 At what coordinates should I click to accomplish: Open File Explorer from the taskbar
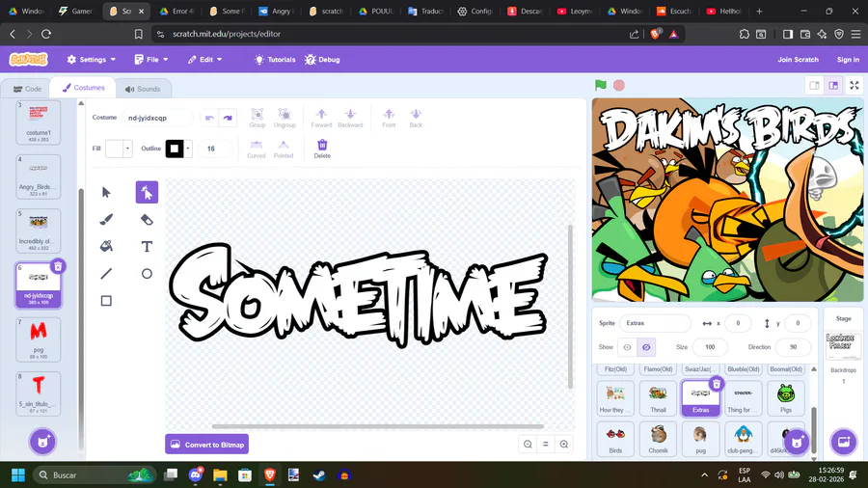[x=220, y=475]
